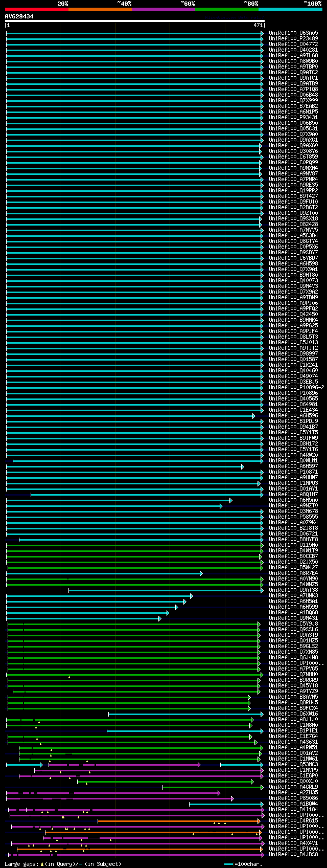
Task: Select hit label UniRef100_B7EAB2
Action: [293, 106]
